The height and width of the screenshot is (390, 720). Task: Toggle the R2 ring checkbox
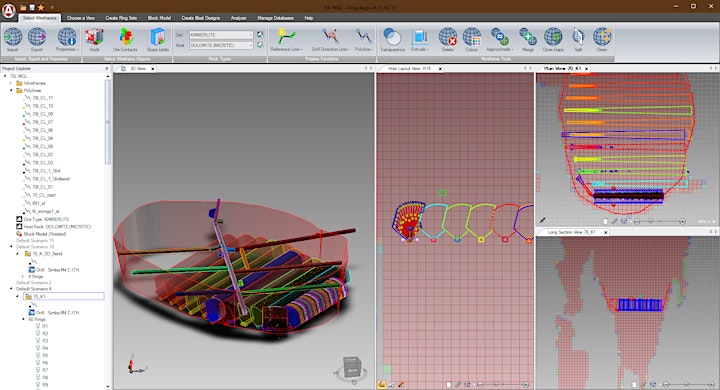(39, 333)
